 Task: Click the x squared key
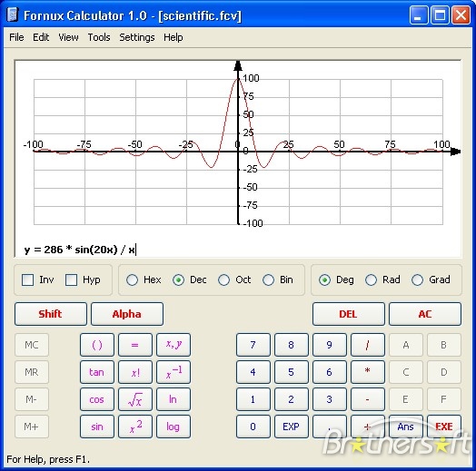(135, 427)
